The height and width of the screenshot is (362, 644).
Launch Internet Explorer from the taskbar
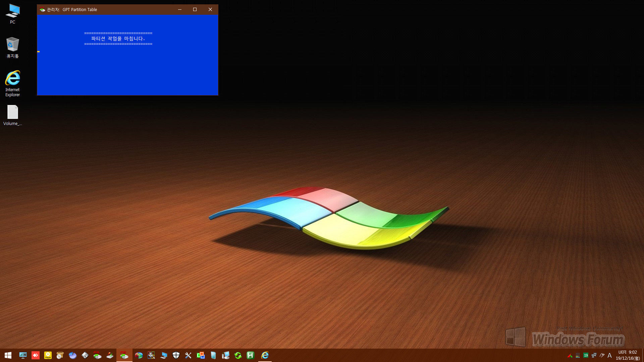tap(265, 355)
